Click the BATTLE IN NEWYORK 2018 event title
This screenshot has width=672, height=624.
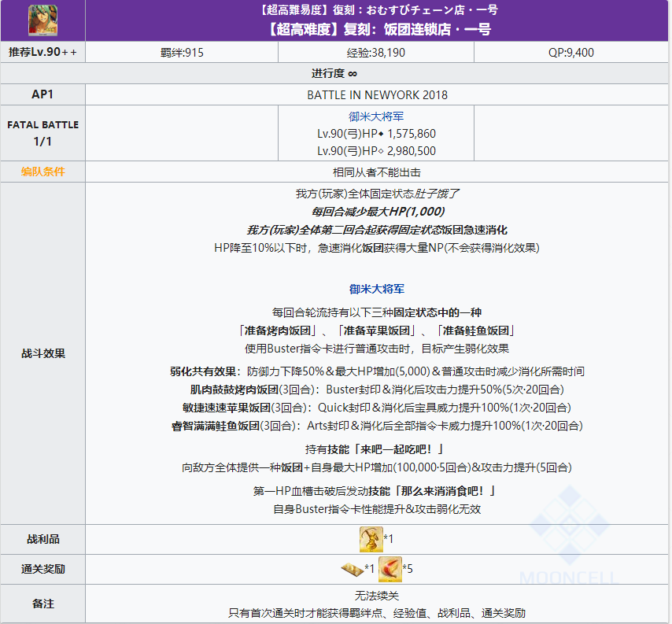coord(375,94)
